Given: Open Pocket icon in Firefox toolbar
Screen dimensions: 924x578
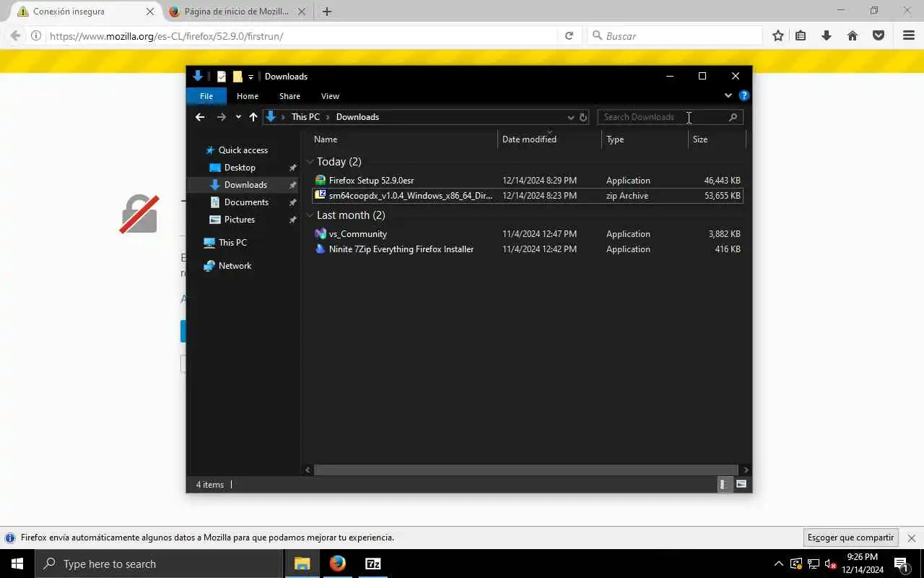Looking at the screenshot, I should click(x=879, y=35).
